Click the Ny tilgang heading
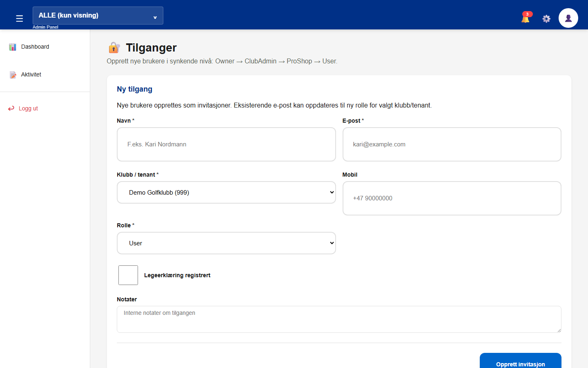The image size is (588, 368). tap(134, 89)
